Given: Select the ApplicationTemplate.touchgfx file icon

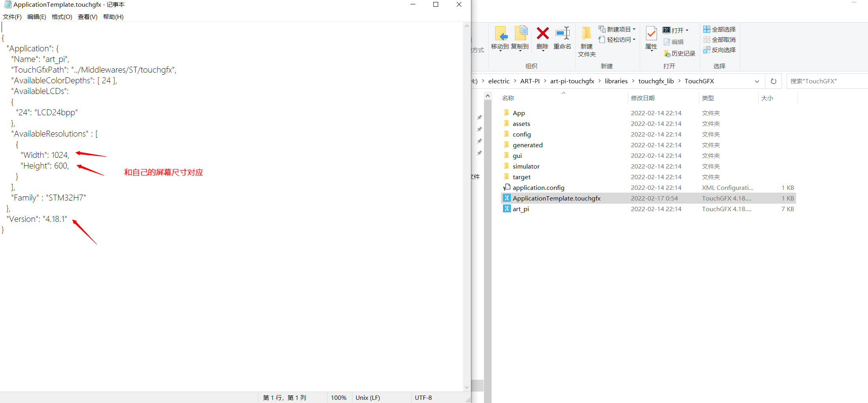Looking at the screenshot, I should [x=506, y=198].
